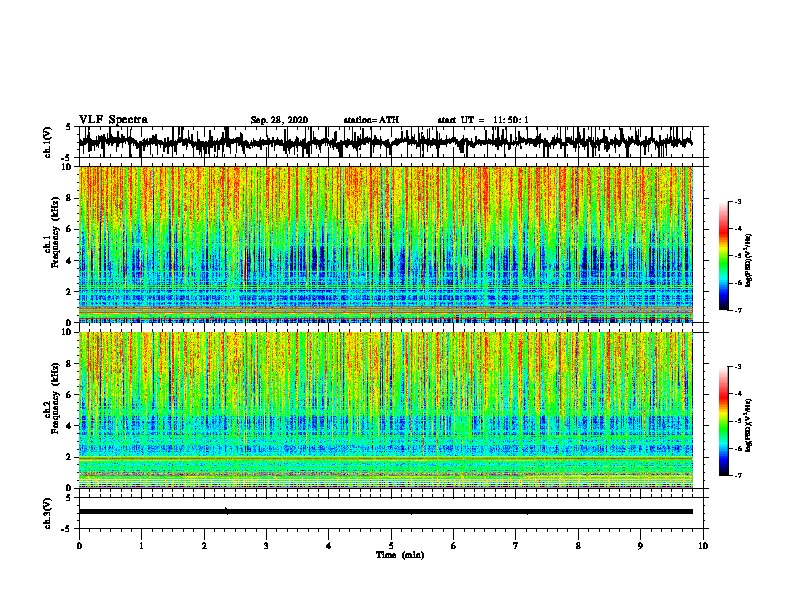
Task: Click the time axis tick label '5'
Action: [391, 546]
